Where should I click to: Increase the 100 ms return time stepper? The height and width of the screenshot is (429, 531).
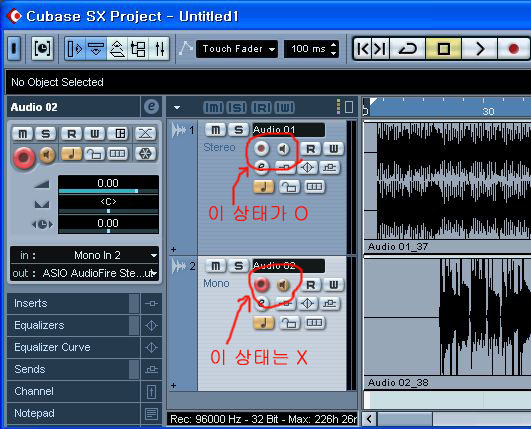tap(334, 45)
